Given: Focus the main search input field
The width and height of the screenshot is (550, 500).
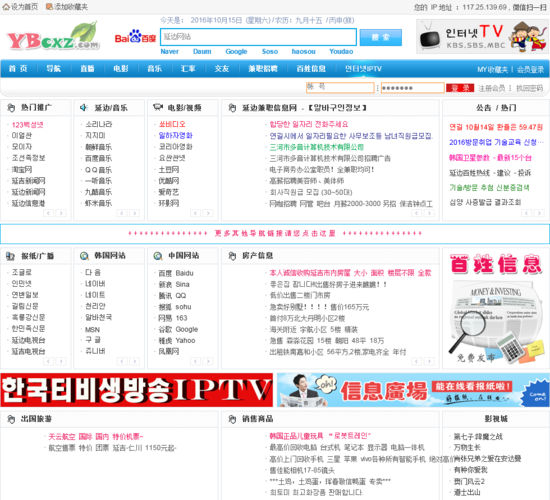Looking at the screenshot, I should pos(259,37).
